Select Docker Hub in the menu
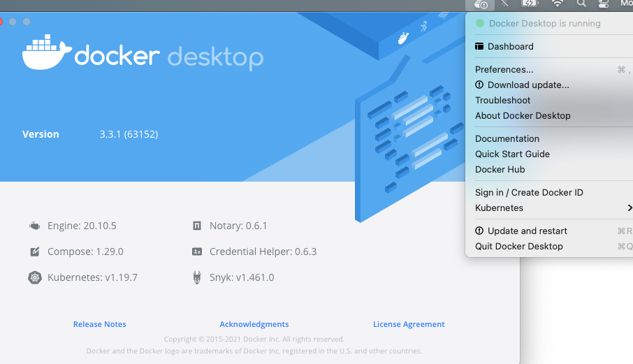Screen dimensions: 633x364 coord(500,169)
